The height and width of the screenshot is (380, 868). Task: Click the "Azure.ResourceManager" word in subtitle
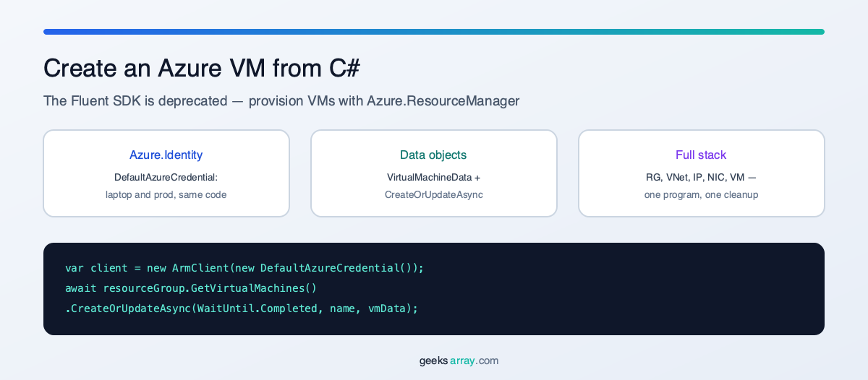443,100
